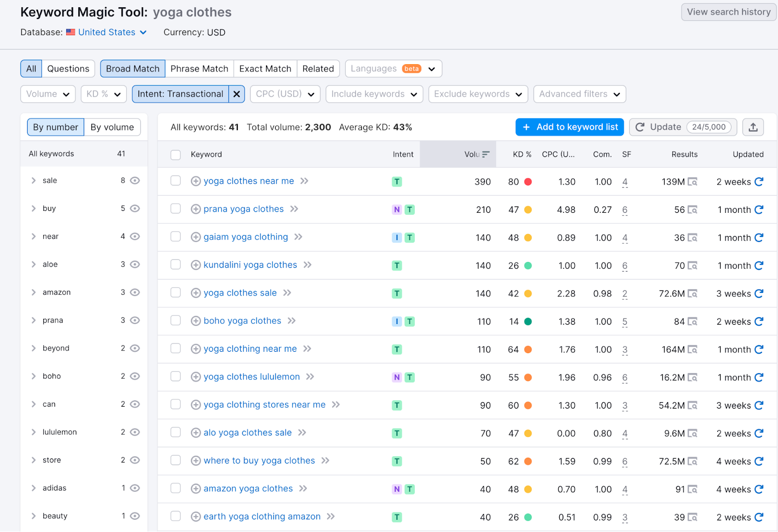778x532 pixels.
Task: Click orange KD dot for 'yoga clothing near me'
Action: [x=528, y=349]
